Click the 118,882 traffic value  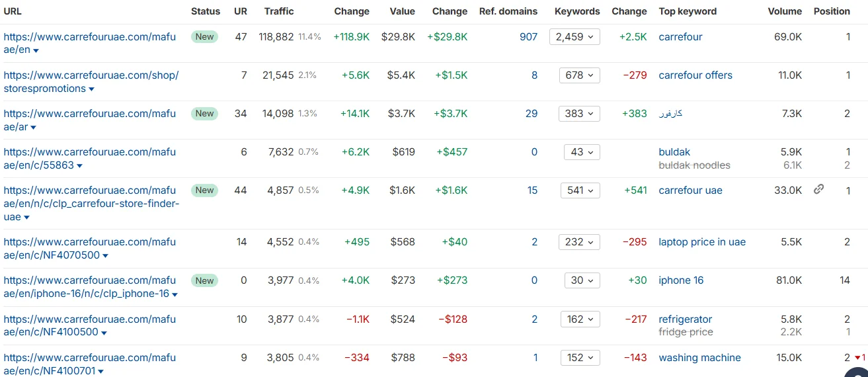pyautogui.click(x=276, y=37)
